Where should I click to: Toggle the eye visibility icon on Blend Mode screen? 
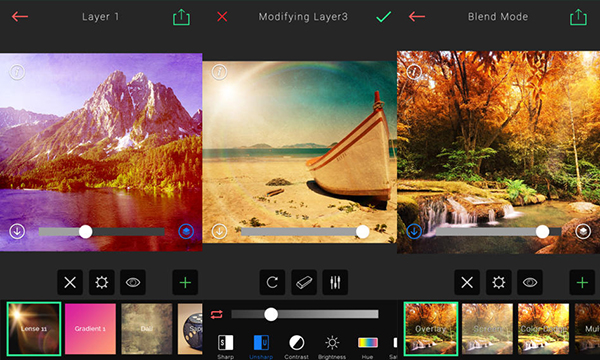pyautogui.click(x=530, y=282)
